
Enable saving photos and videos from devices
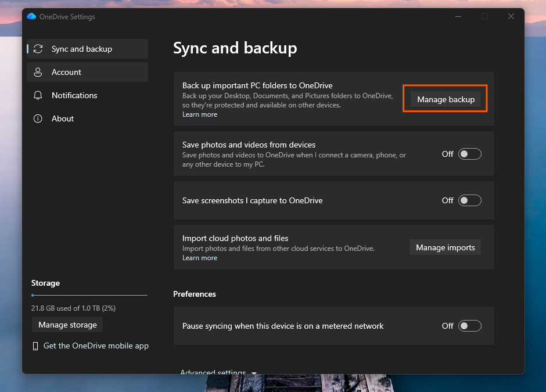469,154
